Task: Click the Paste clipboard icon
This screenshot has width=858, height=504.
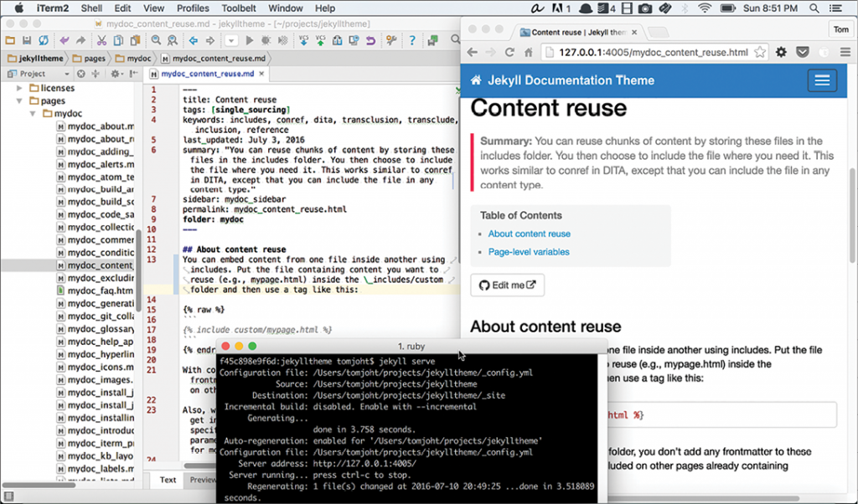Action: (135, 40)
